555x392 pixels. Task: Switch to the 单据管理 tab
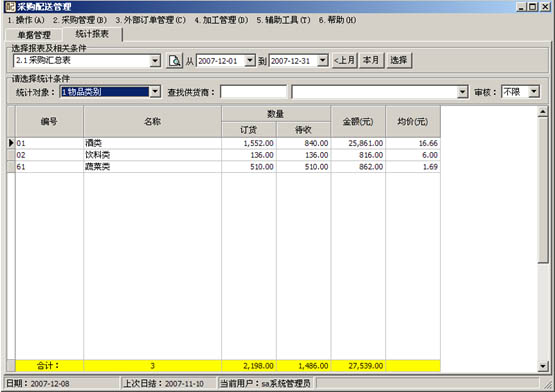34,35
